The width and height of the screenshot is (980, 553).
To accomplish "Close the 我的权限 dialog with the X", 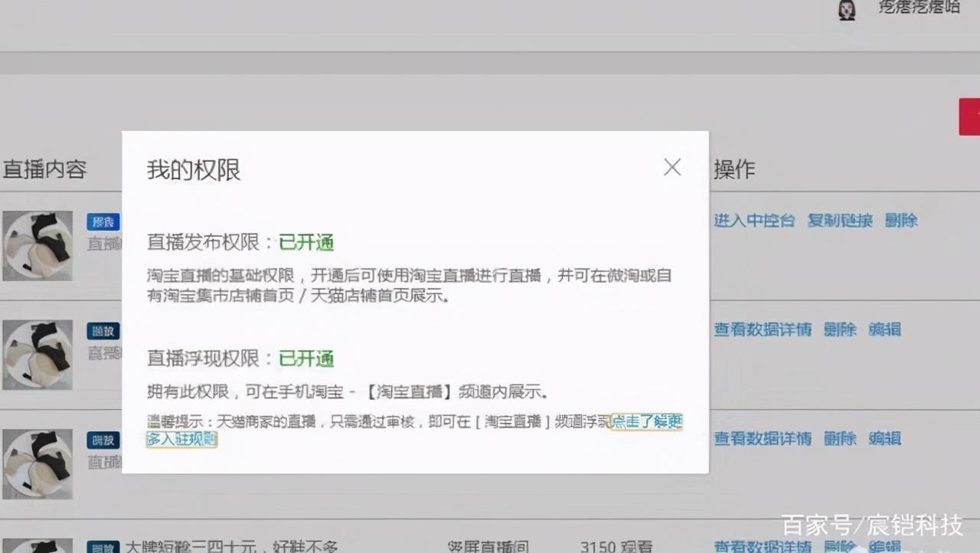I will [672, 167].
